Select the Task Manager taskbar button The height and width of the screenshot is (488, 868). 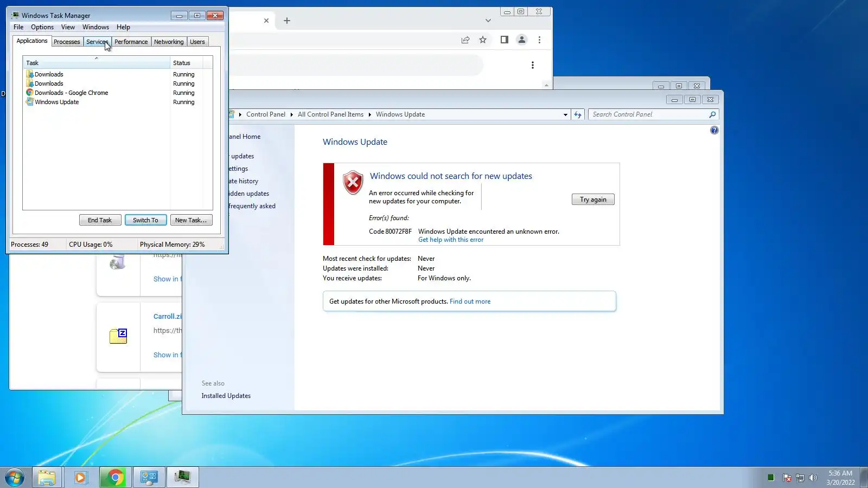click(x=182, y=478)
